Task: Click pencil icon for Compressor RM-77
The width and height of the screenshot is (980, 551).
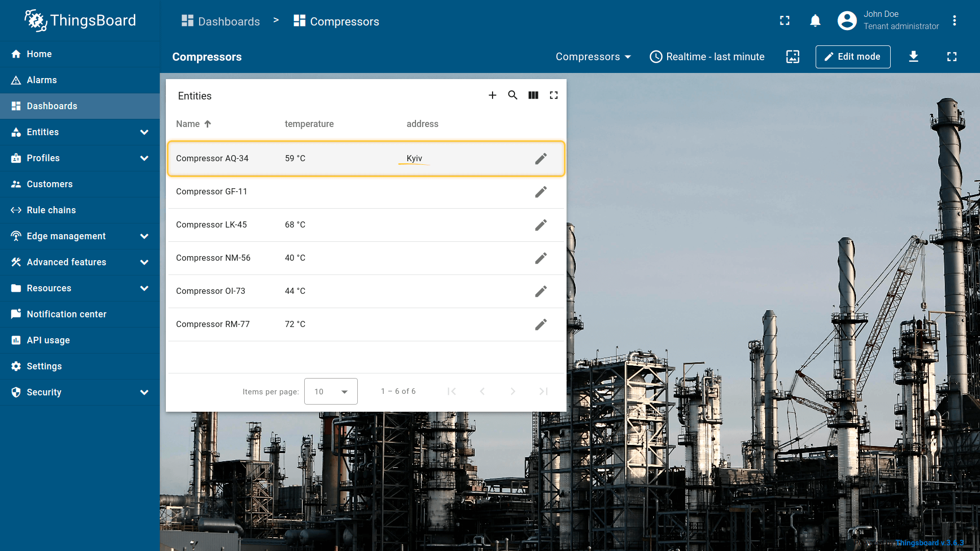Action: 541,324
